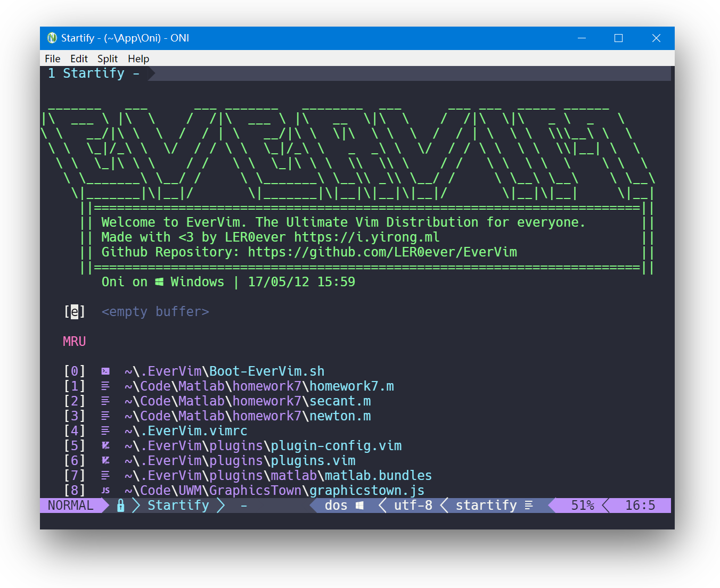Click the file icon beside homework7.m

tap(105, 386)
